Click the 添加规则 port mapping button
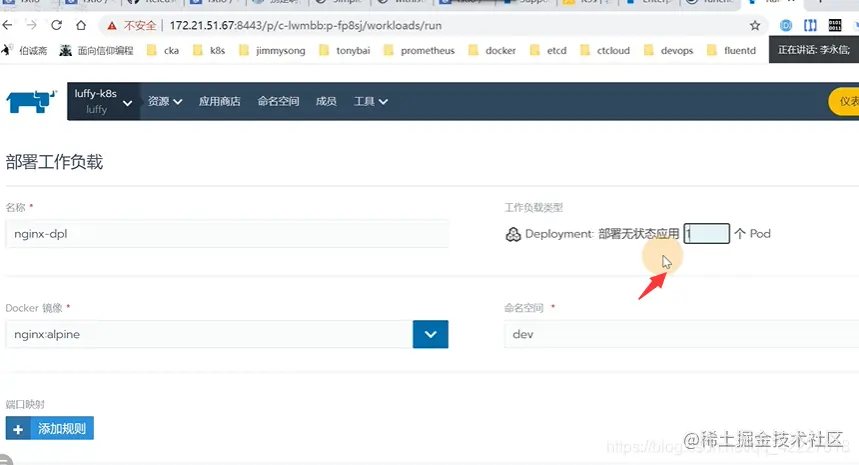 50,428
